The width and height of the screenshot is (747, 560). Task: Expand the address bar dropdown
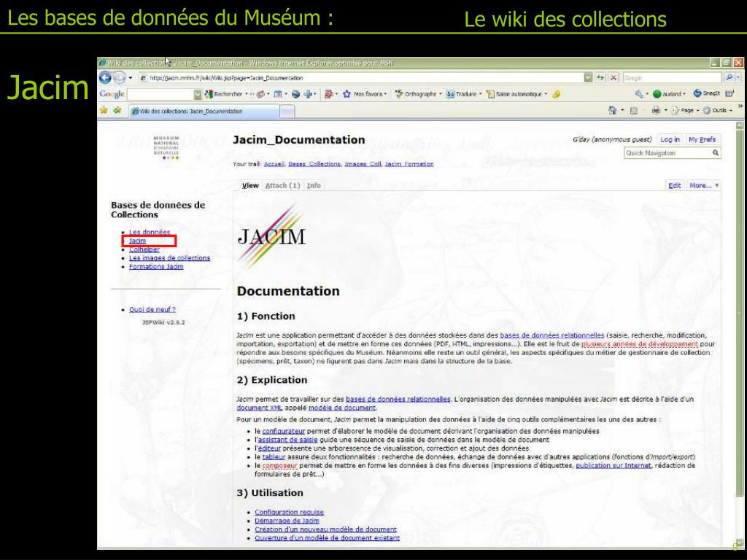[589, 77]
